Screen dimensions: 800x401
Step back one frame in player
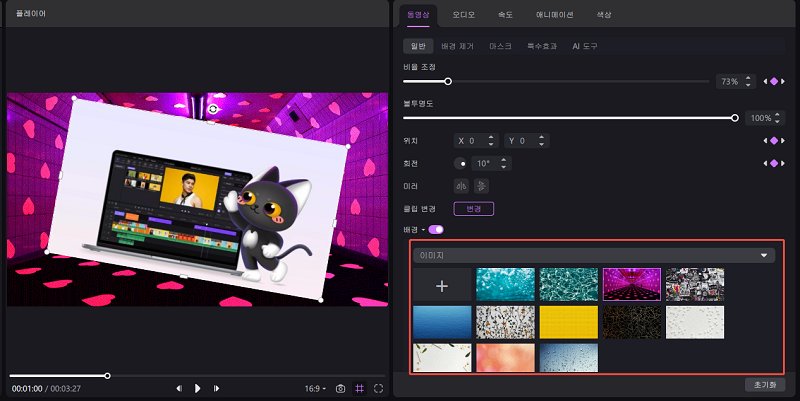[x=179, y=389]
